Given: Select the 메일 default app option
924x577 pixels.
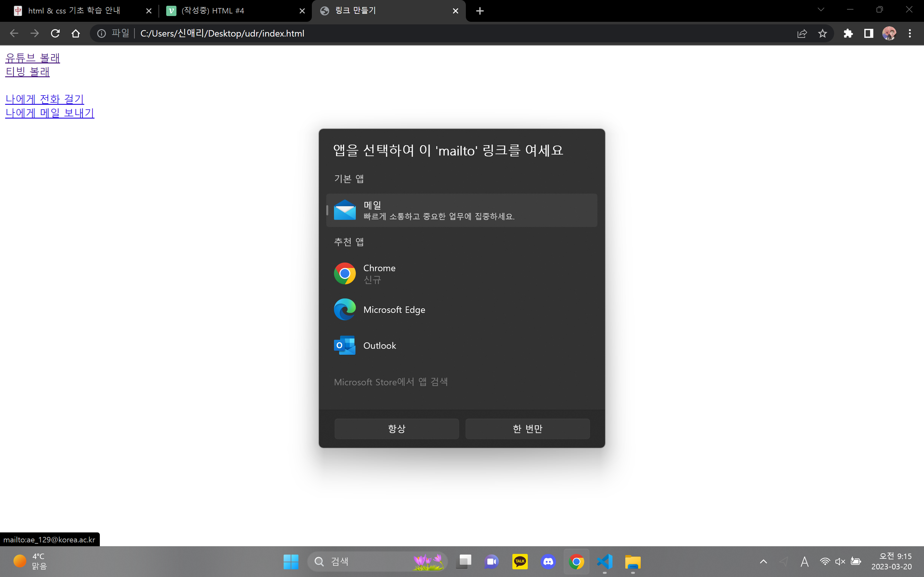Looking at the screenshot, I should 461,210.
